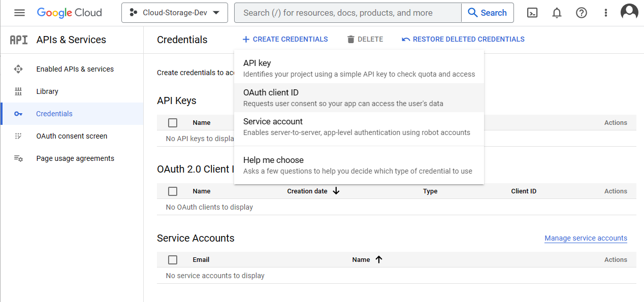
Task: Open the navigation hamburger menu
Action: click(19, 13)
